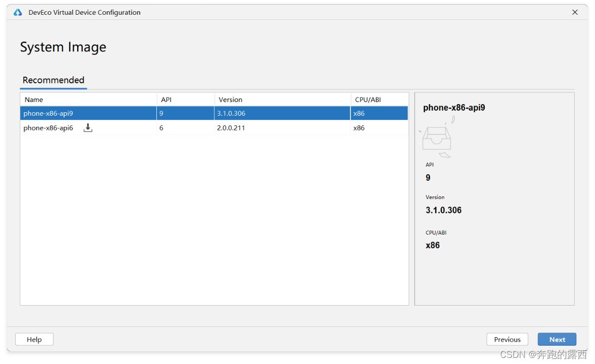Click the 3.1.0.306 value in details panel
Viewport: 595px width, 364px height.
click(443, 210)
